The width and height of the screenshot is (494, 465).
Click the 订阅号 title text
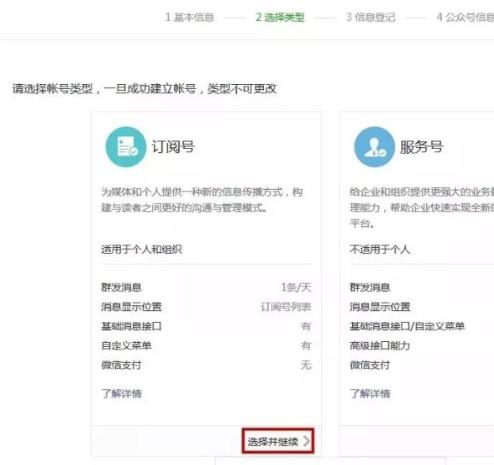click(173, 147)
